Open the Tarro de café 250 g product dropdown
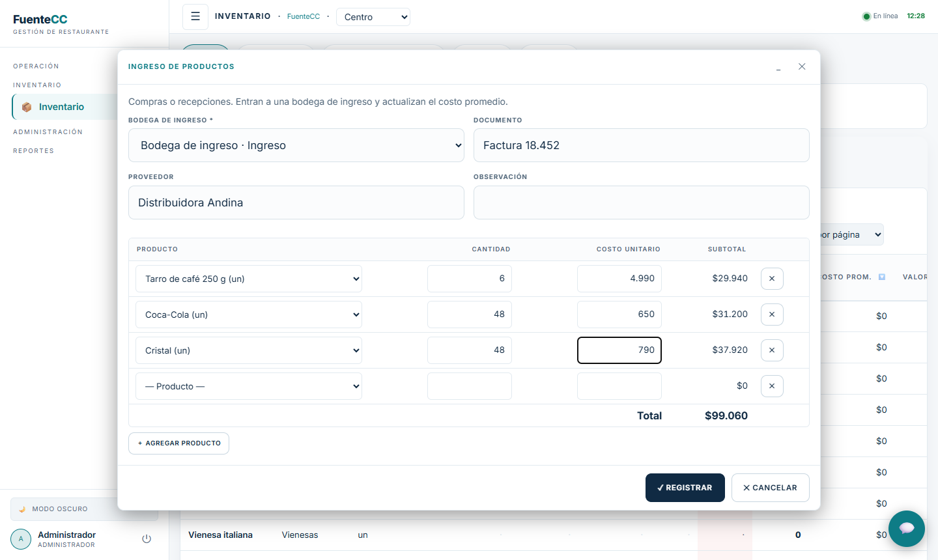 249,279
